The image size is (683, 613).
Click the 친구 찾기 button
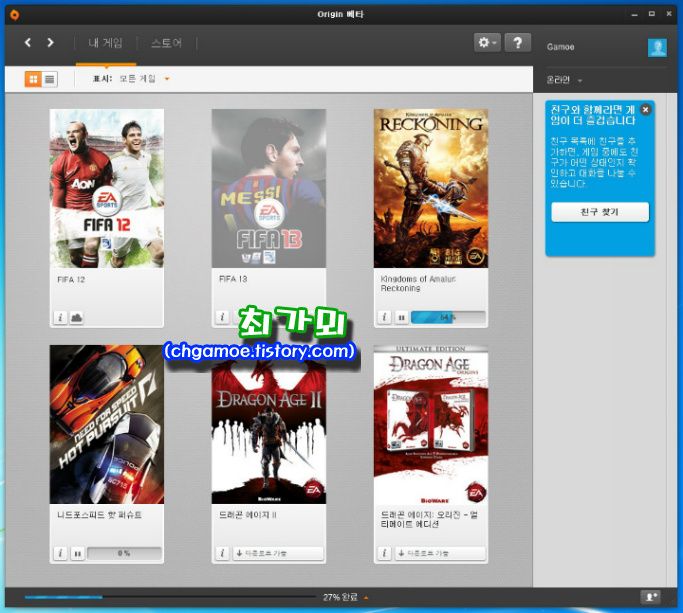[x=600, y=212]
